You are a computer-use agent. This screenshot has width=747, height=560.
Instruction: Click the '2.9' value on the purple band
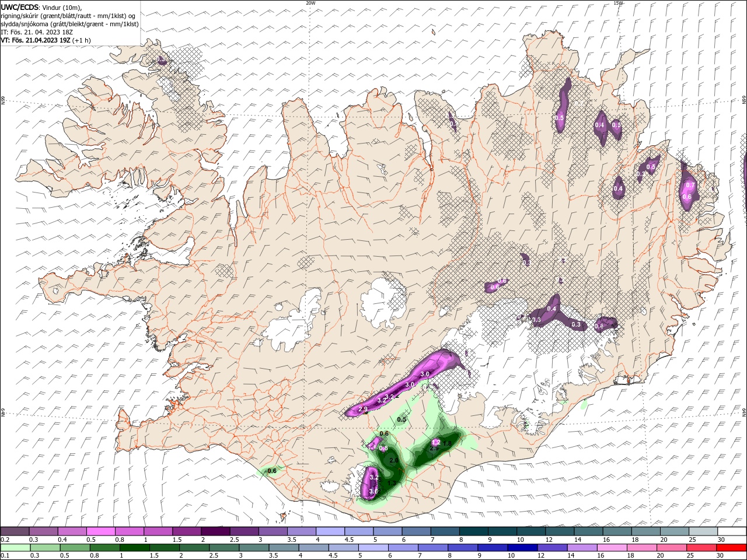(363, 409)
